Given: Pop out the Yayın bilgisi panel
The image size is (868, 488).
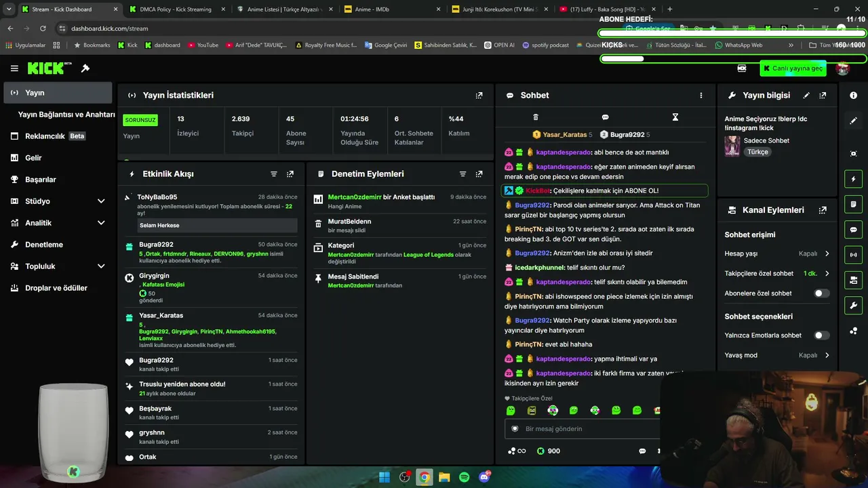Looking at the screenshot, I should click(823, 96).
